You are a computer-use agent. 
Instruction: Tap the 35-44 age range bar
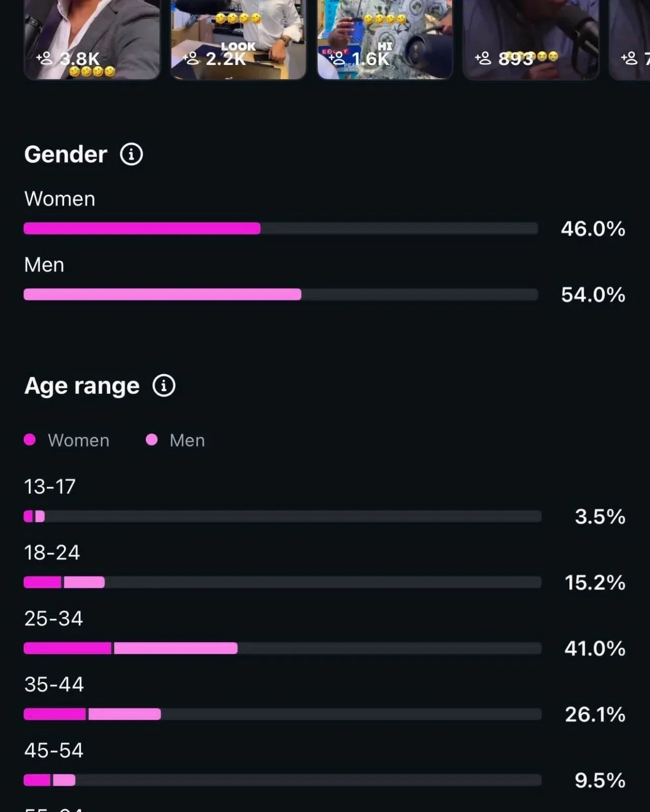tap(282, 714)
